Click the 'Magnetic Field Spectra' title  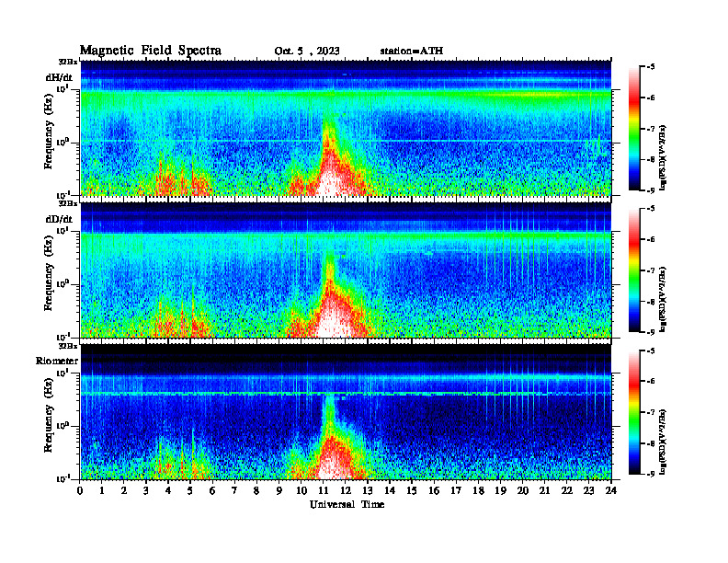[x=151, y=51]
